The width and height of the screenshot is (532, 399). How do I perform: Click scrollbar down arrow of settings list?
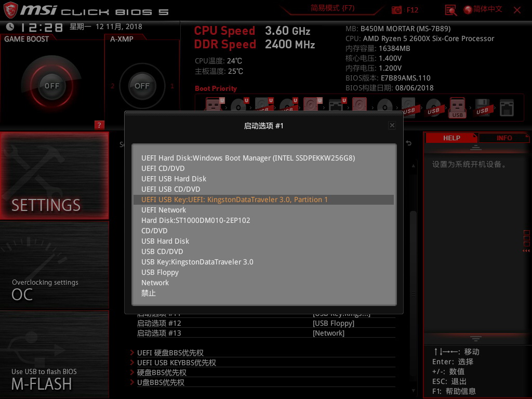(413, 391)
